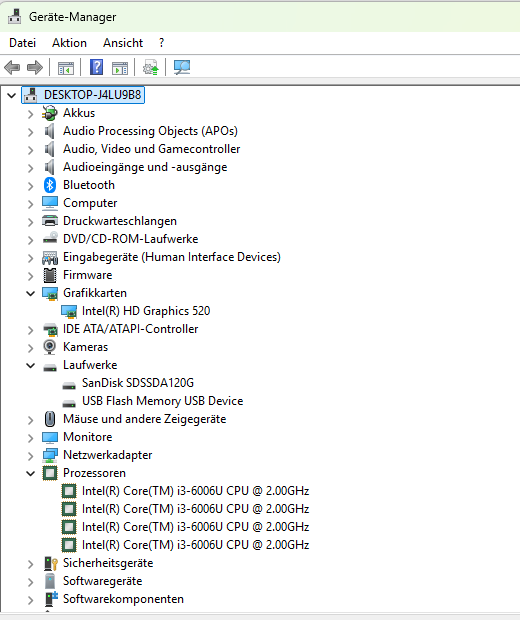The width and height of the screenshot is (520, 620).
Task: Expand the Akkus category
Action: [x=30, y=114]
